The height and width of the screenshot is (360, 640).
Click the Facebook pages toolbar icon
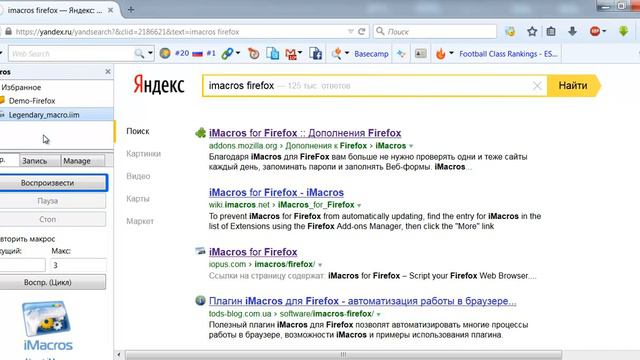[316, 53]
